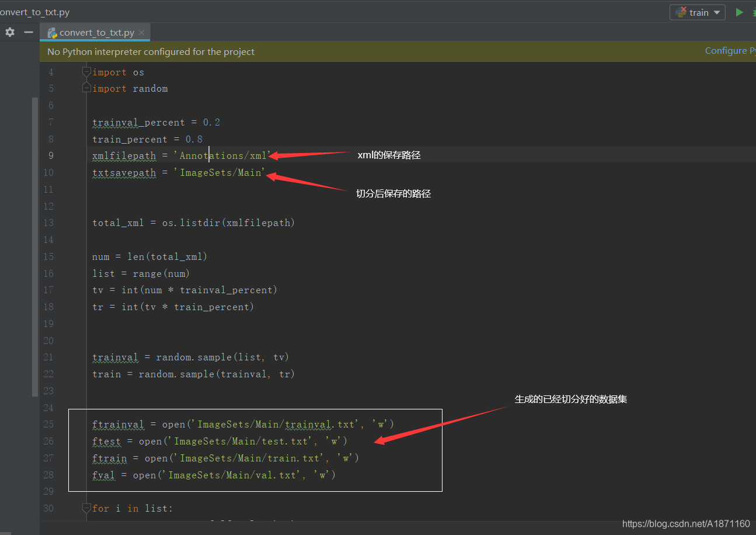
Task: Click the trainval = random.sample line
Action: click(191, 357)
